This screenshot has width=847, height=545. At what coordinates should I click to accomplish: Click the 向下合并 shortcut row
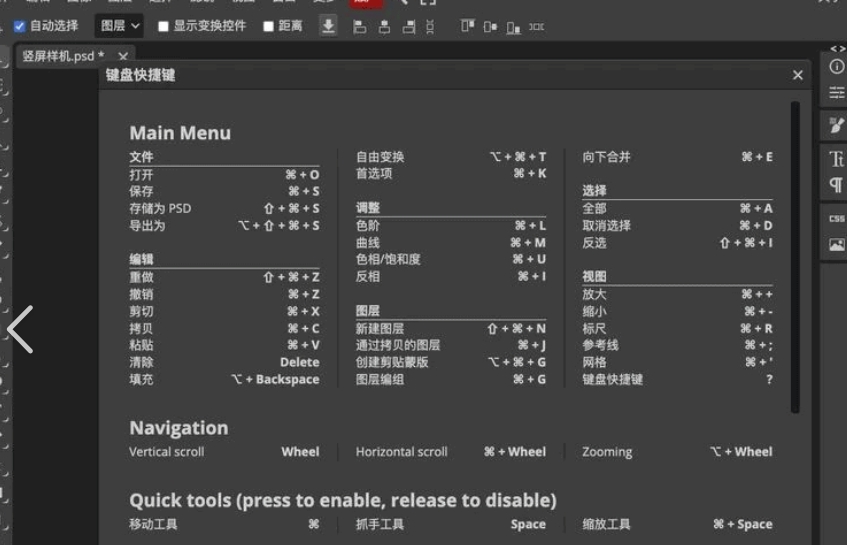click(x=677, y=157)
